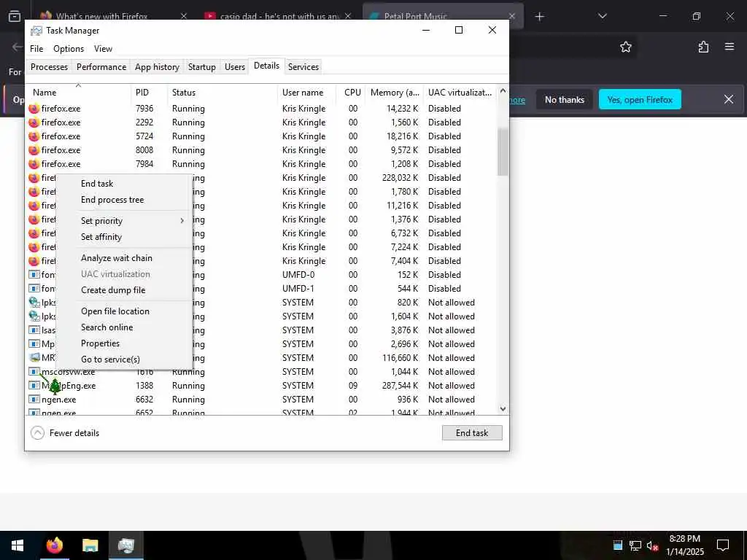Open the Windows Start menu

pos(18,545)
